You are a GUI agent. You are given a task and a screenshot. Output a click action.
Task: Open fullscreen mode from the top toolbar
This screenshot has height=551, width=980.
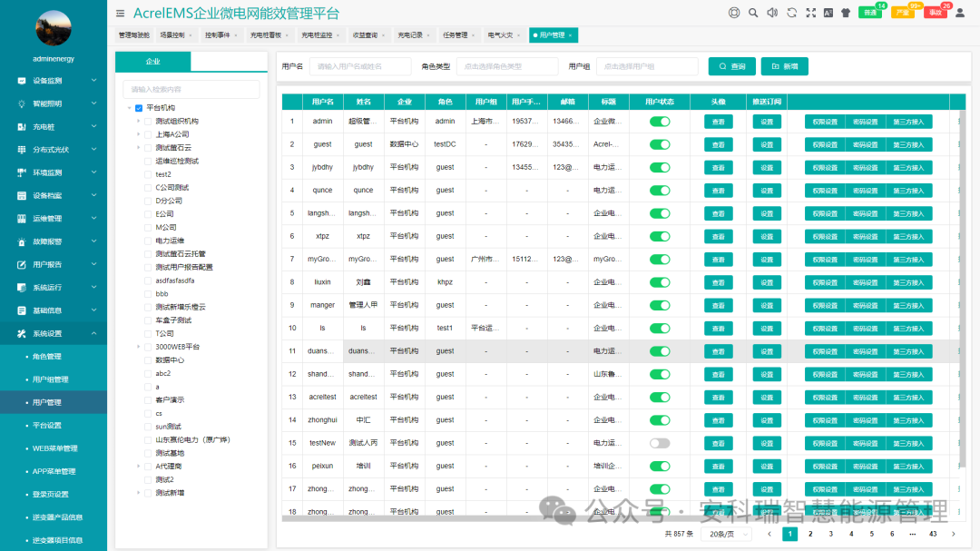pos(810,13)
